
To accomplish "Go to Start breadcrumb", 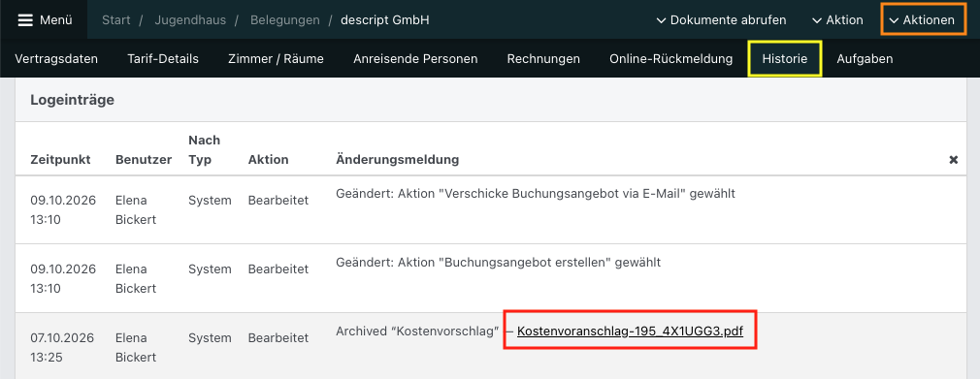I will pyautogui.click(x=116, y=20).
